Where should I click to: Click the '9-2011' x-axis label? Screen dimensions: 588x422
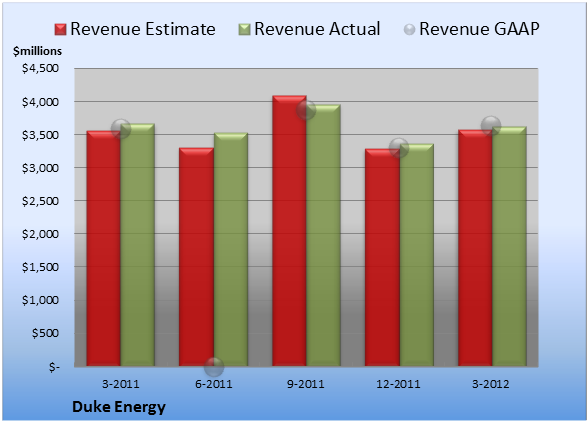pos(306,384)
